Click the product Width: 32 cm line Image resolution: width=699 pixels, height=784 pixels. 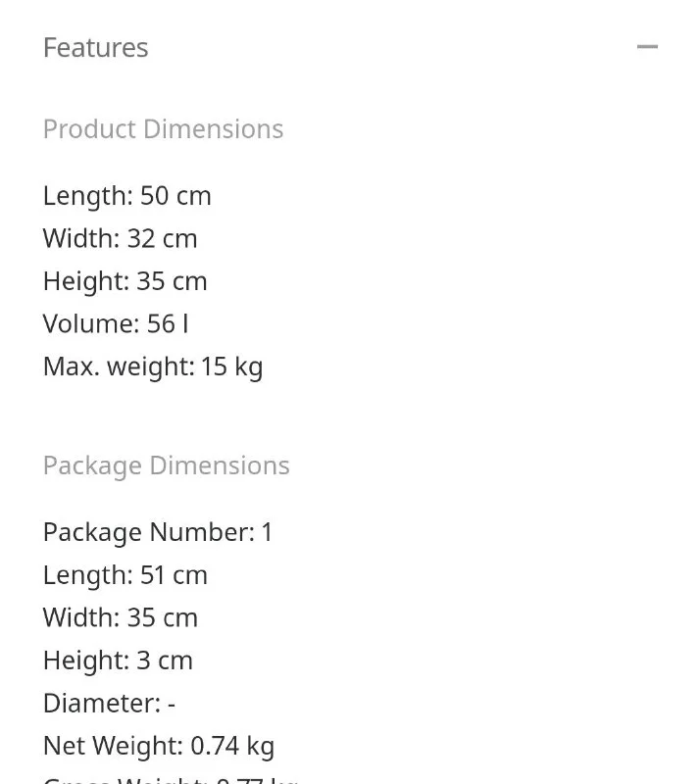pyautogui.click(x=120, y=239)
